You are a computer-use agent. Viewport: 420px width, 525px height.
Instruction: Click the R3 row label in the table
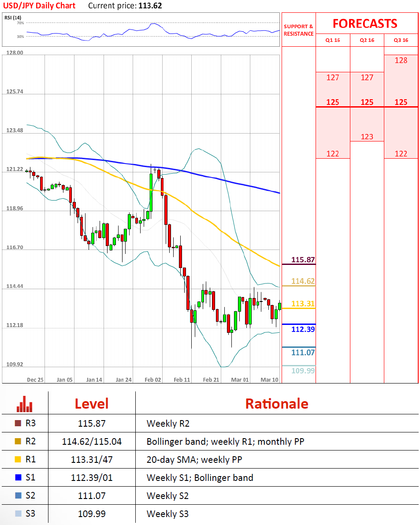coord(30,423)
